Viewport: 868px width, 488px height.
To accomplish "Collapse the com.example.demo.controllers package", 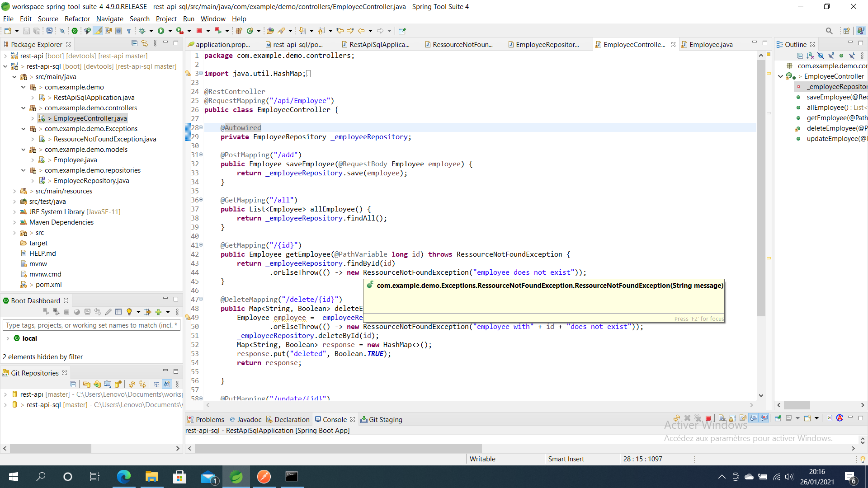I will coord(23,108).
